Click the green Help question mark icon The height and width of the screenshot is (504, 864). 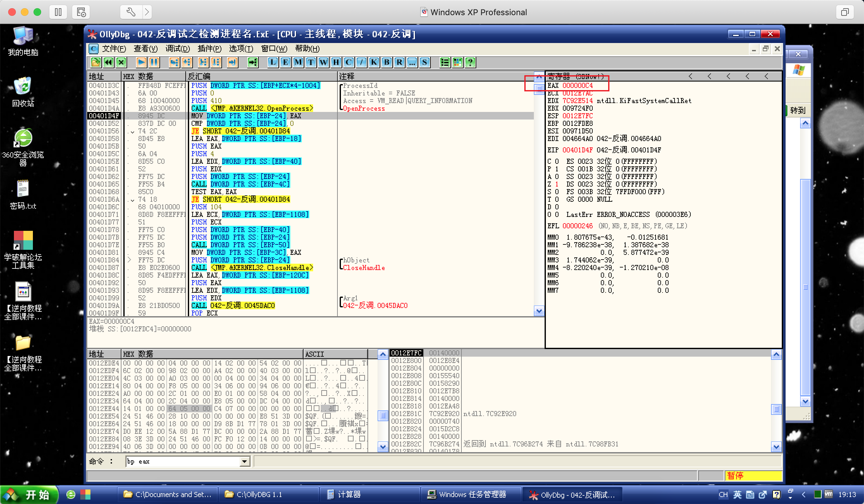coord(470,62)
